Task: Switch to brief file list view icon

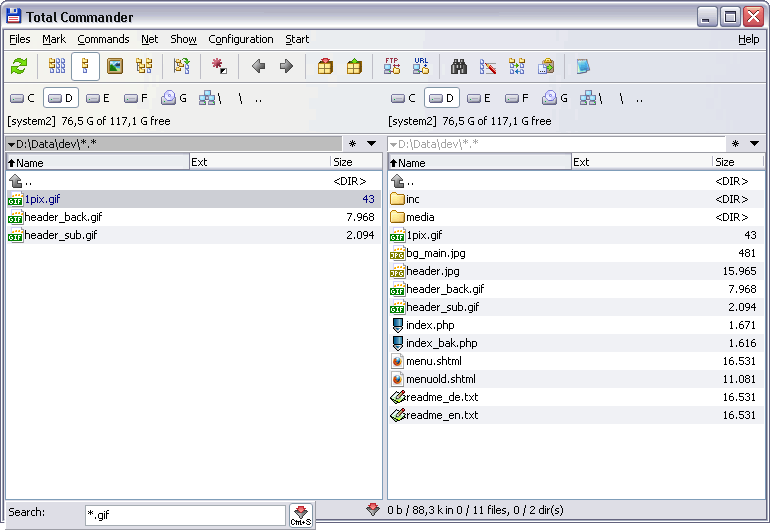Action: [57, 66]
